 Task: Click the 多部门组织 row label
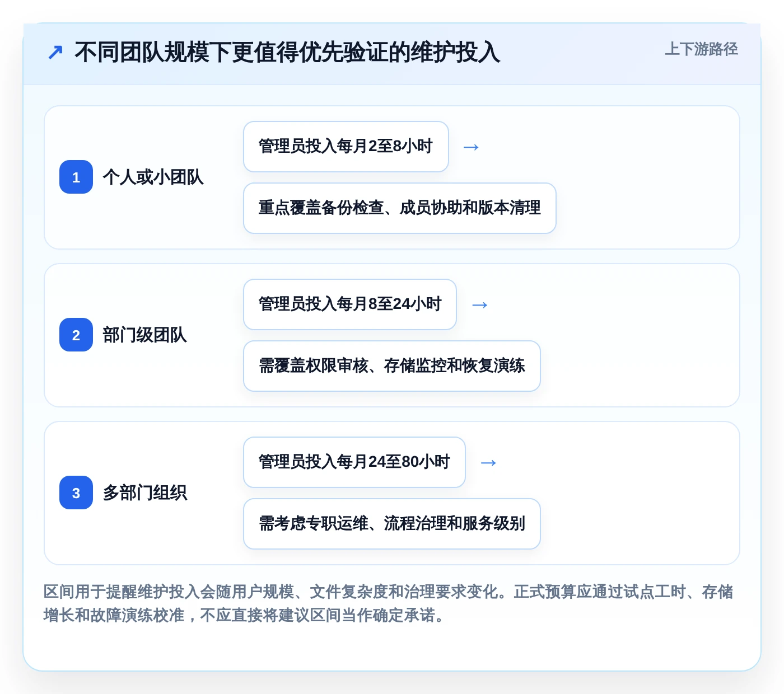[x=144, y=493]
